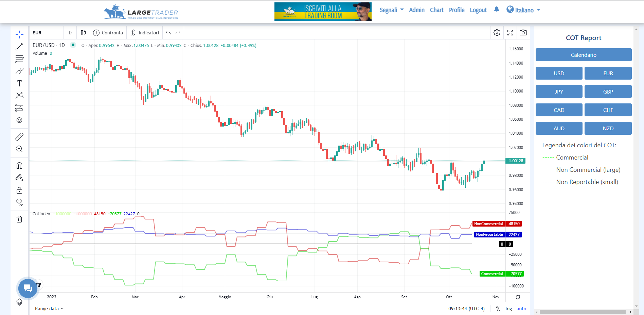The width and height of the screenshot is (644, 315).
Task: Take a chart snapshot with camera
Action: (523, 33)
